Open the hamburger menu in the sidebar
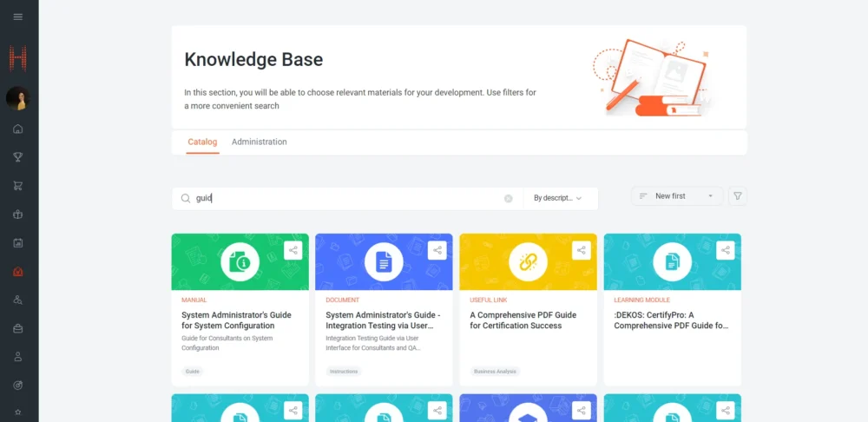The height and width of the screenshot is (422, 868). (x=18, y=17)
